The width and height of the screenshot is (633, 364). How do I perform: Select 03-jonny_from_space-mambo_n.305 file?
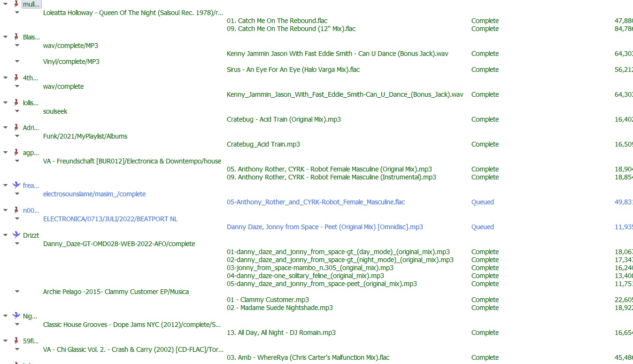pos(310,268)
